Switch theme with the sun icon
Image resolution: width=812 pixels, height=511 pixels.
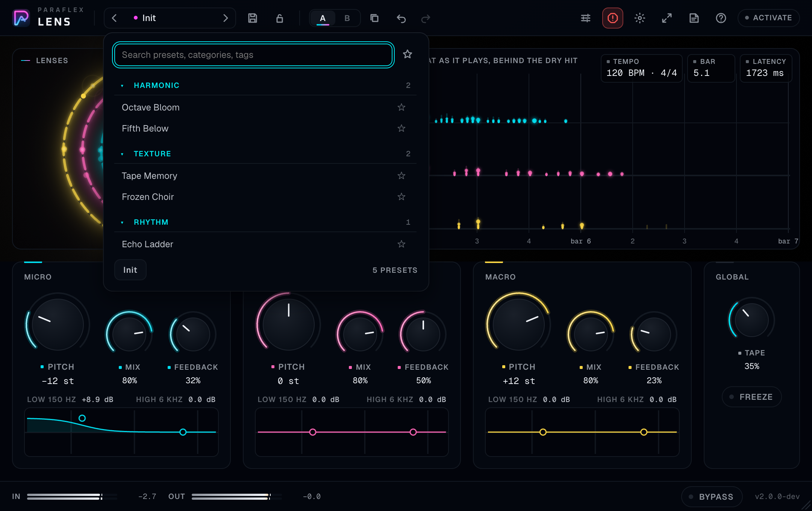(640, 18)
